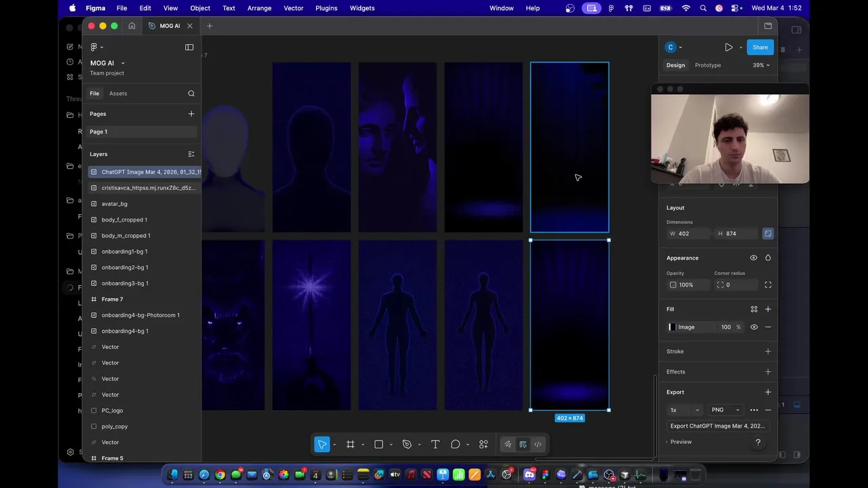Viewport: 868px width, 488px height.
Task: Add another export setting
Action: [768, 392]
